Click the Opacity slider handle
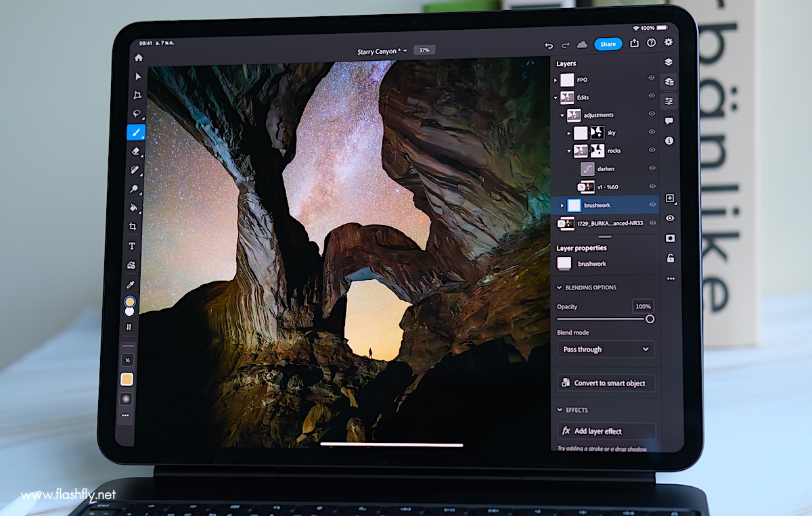Image resolution: width=812 pixels, height=516 pixels. (x=650, y=319)
